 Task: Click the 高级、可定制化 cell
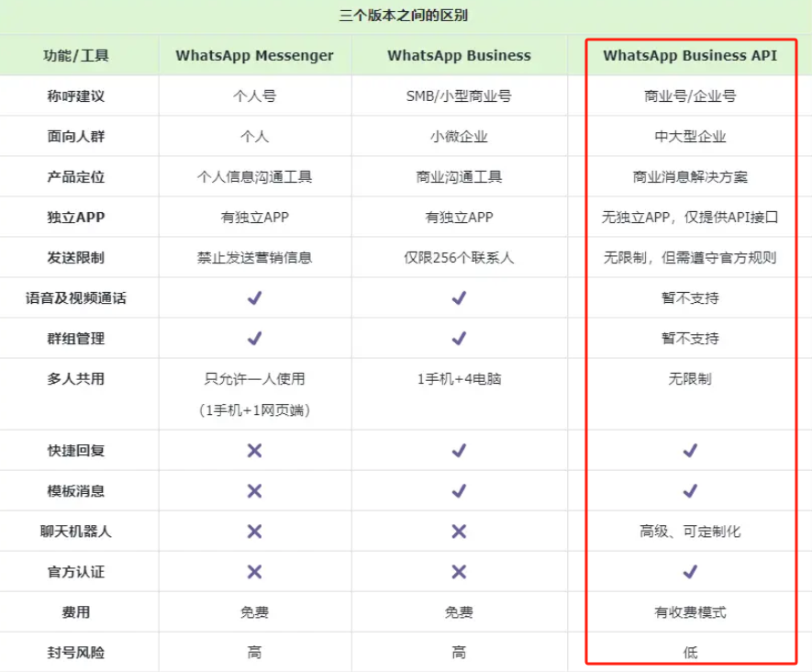(x=690, y=532)
